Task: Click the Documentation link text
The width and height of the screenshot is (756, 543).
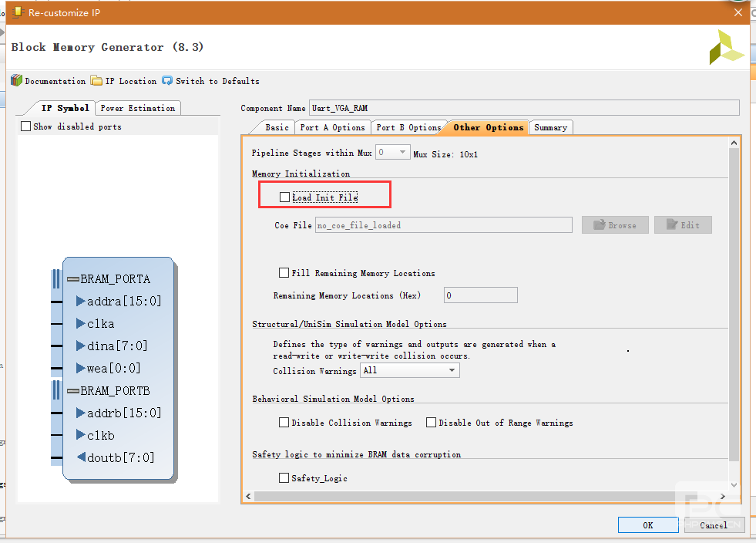Action: click(55, 81)
